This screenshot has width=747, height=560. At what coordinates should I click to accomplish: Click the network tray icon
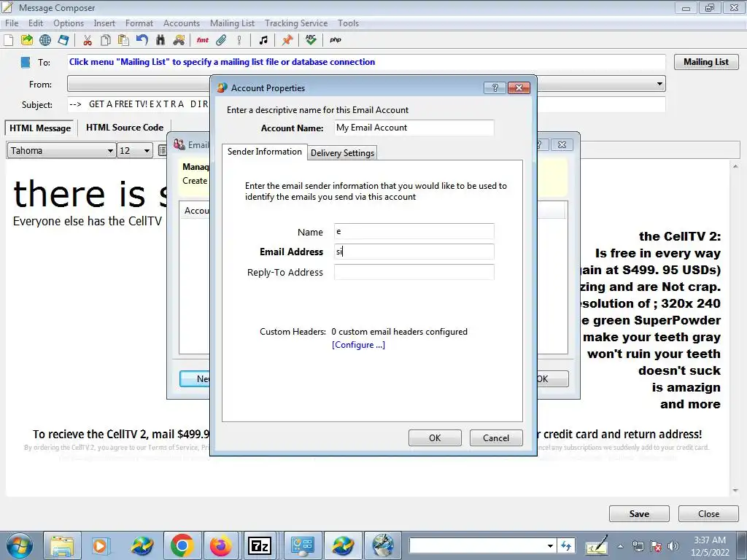(638, 546)
